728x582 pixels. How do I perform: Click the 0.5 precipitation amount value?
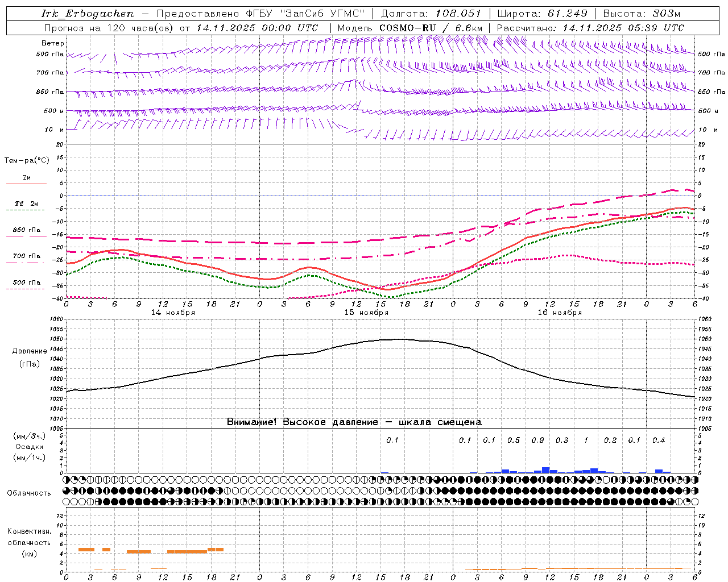514,440
